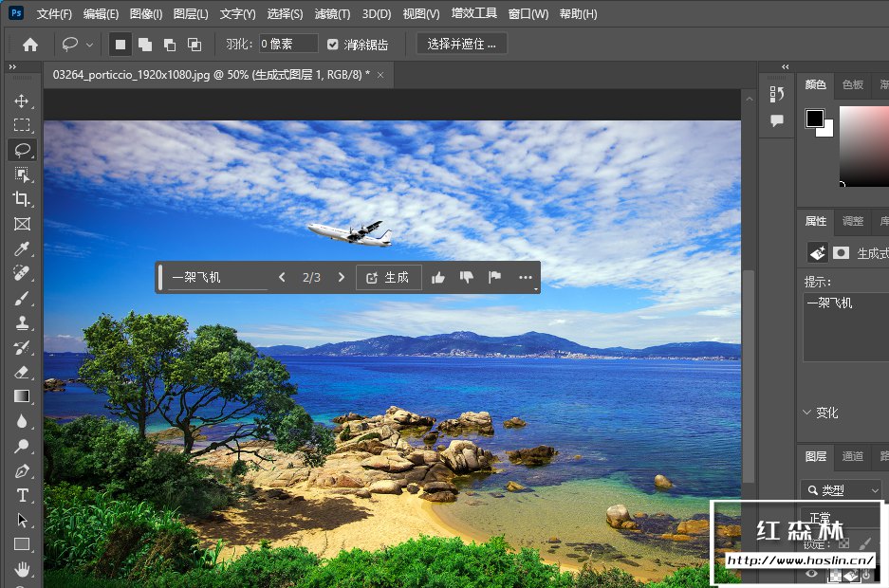Open the three-dot more options menu

[526, 277]
